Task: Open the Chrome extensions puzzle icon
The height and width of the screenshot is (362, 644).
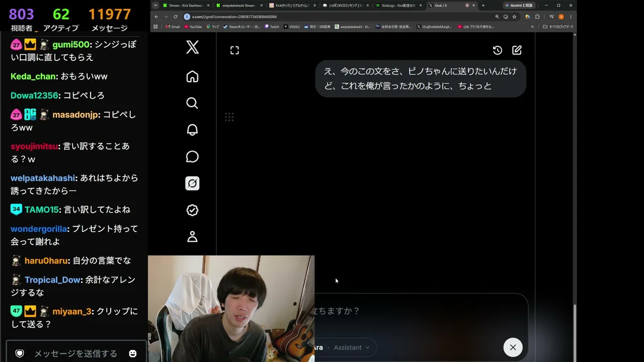Action: pos(537,17)
